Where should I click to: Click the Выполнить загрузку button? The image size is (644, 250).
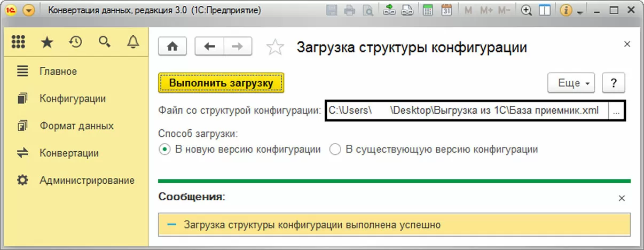click(x=221, y=83)
